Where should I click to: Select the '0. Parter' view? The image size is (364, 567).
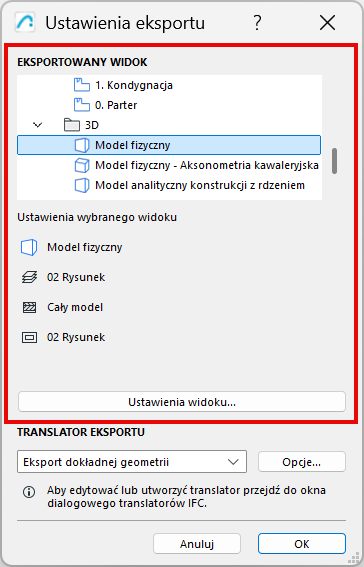(116, 105)
